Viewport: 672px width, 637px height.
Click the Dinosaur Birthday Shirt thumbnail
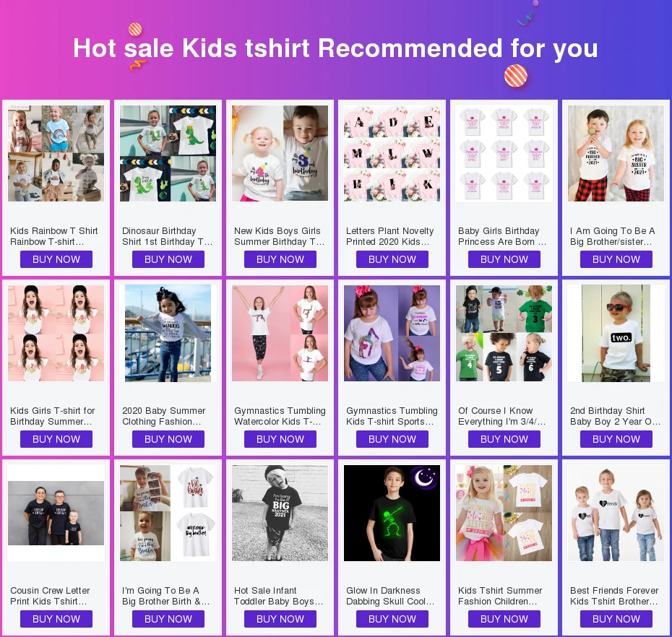168,153
